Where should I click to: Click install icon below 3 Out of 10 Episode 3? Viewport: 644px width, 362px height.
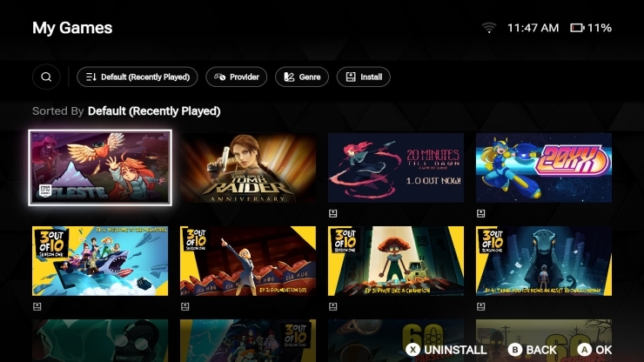[x=333, y=306]
